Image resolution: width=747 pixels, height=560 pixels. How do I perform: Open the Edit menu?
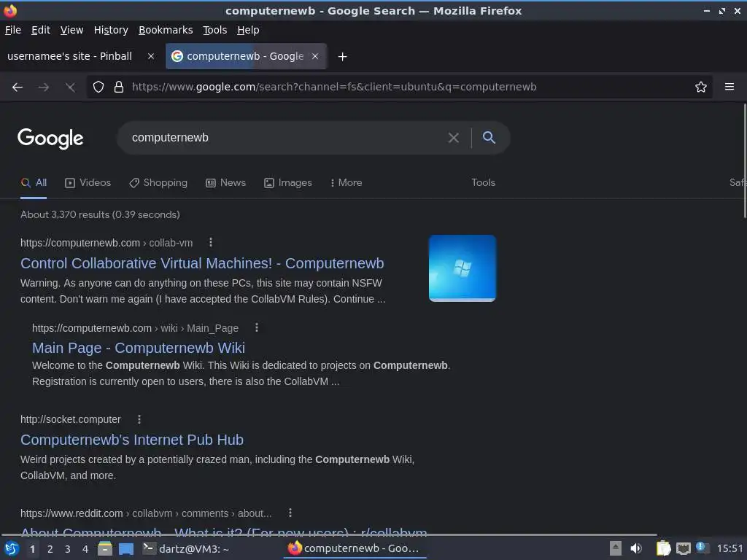point(41,30)
